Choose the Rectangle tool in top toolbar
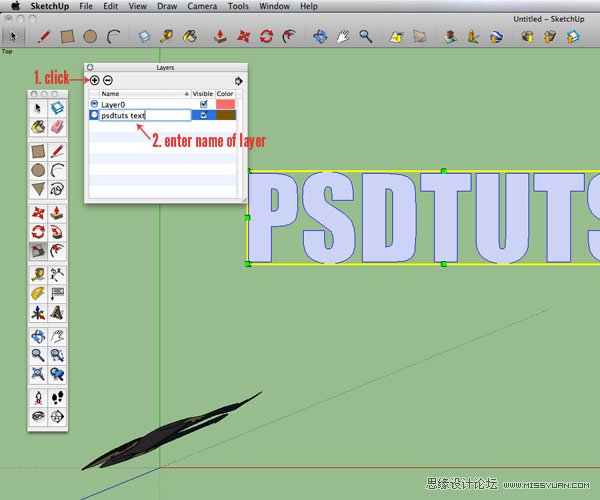Screen dimensions: 600x500 point(67,37)
